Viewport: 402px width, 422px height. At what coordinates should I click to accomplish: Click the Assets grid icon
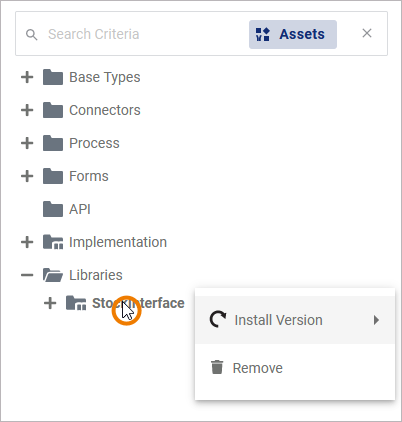[x=263, y=34]
